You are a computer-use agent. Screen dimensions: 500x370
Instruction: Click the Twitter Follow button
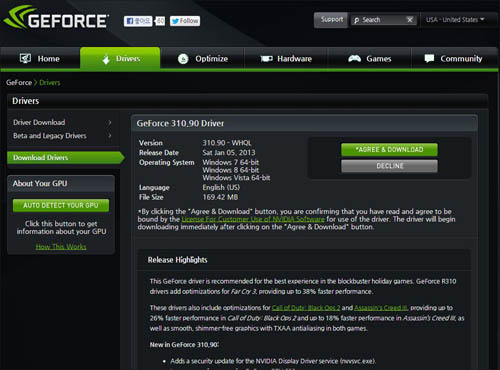pos(185,21)
